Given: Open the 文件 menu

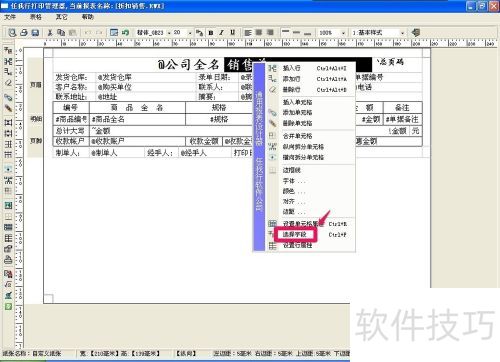Looking at the screenshot, I should [x=10, y=17].
